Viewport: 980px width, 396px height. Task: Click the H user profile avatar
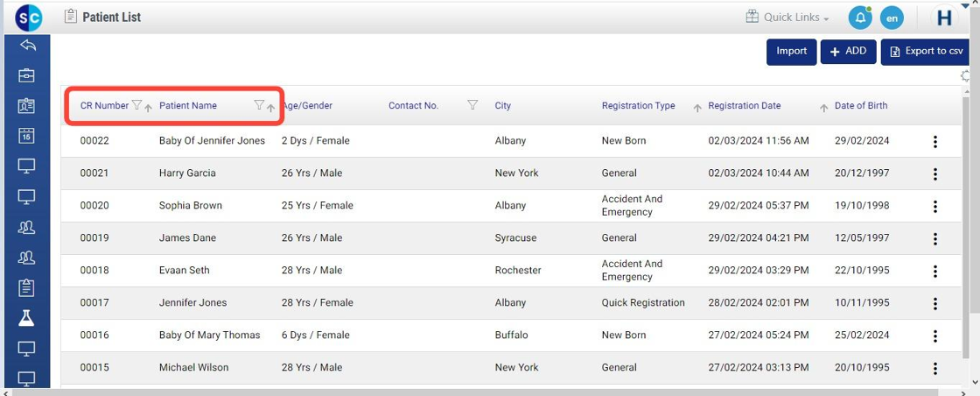point(945,18)
